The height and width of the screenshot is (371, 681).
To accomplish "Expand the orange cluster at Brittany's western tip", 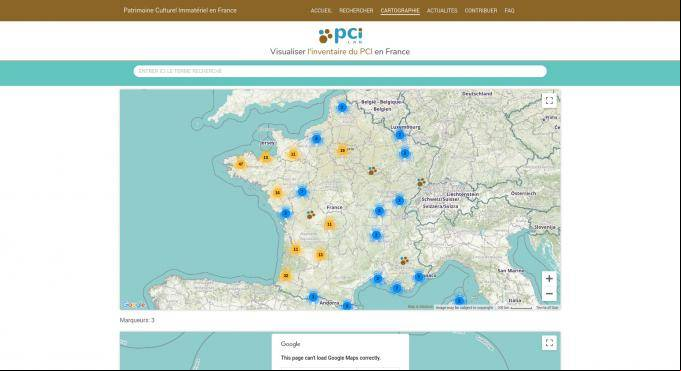I will tap(241, 164).
